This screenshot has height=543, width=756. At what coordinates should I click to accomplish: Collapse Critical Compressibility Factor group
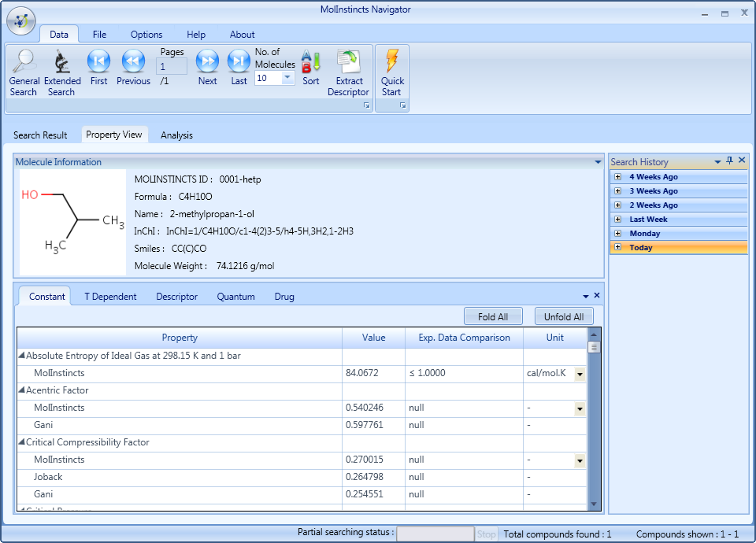coord(22,441)
